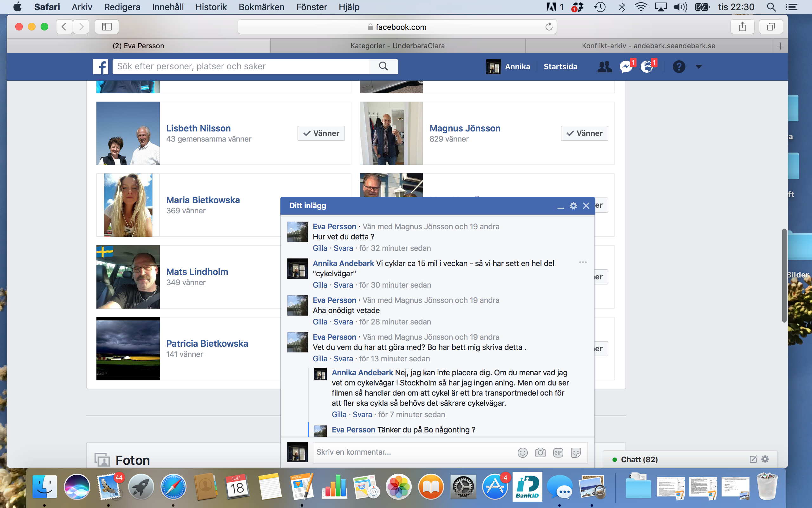Screen dimensions: 812x508
Task: Open Maria Bietkowska's profile link
Action: coord(203,200)
